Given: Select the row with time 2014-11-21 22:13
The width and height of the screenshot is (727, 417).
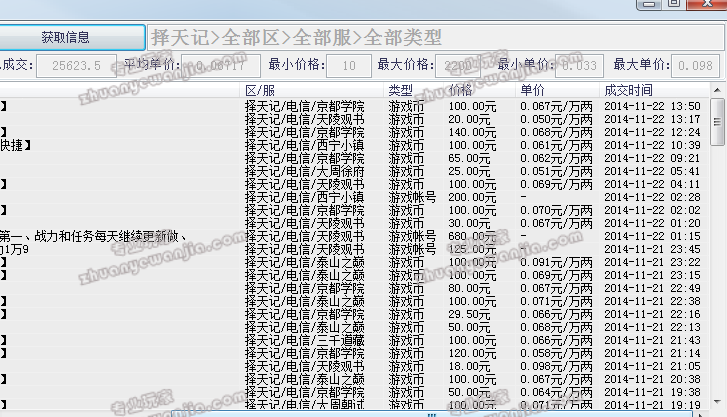Looking at the screenshot, I should click(x=355, y=327).
